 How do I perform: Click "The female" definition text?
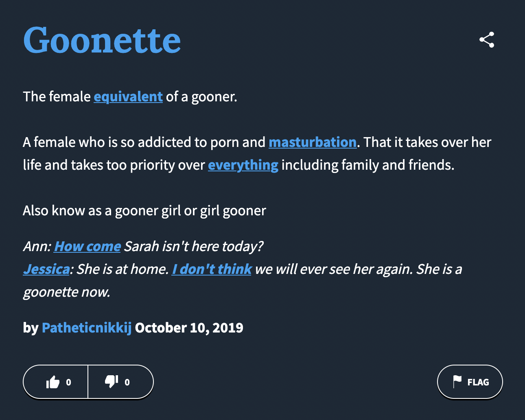point(57,97)
